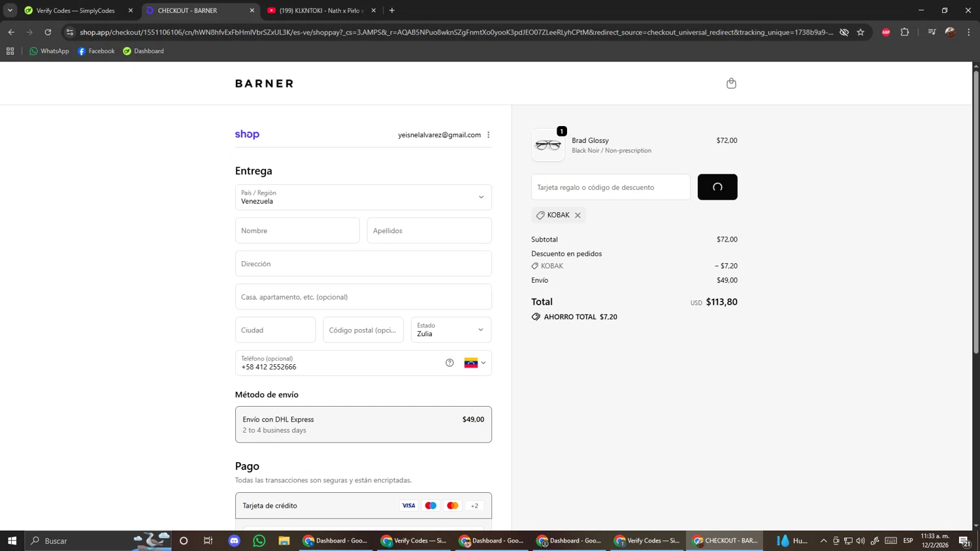Open the browser extensions puzzle icon
Image resolution: width=980 pixels, height=551 pixels.
pyautogui.click(x=905, y=32)
